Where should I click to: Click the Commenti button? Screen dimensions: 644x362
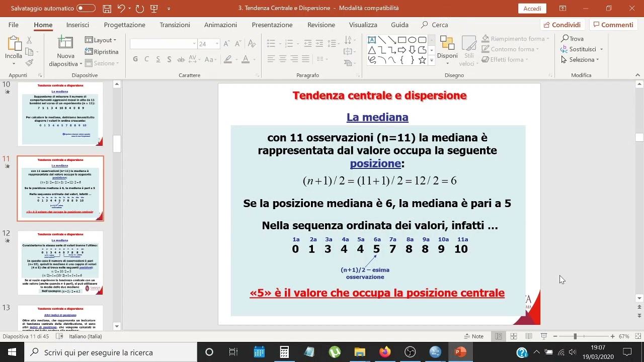coord(612,25)
